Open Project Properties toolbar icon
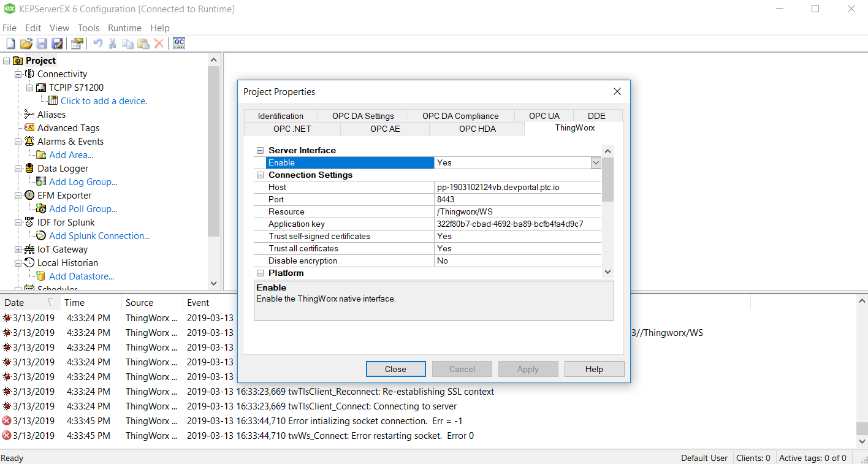The image size is (868, 464). tap(77, 44)
